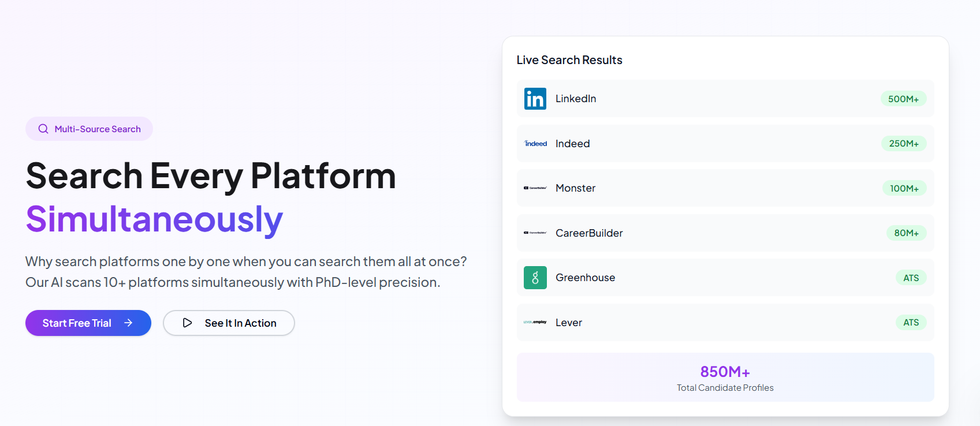
Task: Click the 850M+ total figure
Action: point(725,371)
